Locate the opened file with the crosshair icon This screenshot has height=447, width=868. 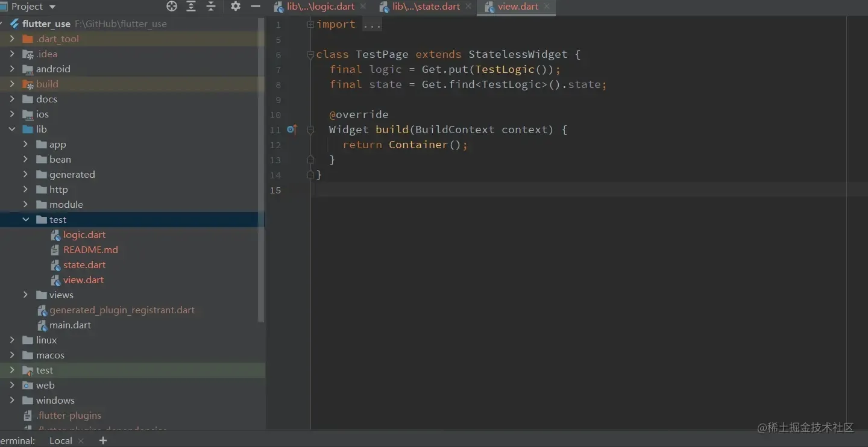(172, 6)
